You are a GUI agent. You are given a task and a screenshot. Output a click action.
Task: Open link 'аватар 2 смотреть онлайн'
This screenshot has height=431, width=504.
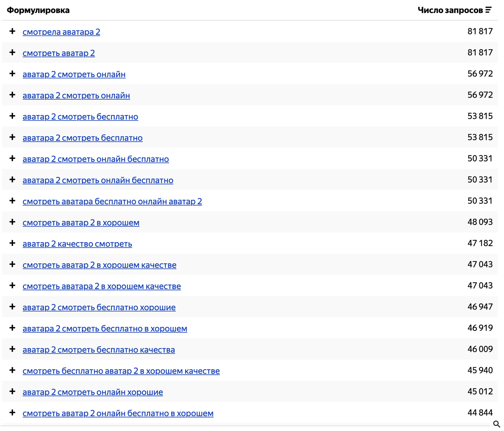pyautogui.click(x=74, y=74)
